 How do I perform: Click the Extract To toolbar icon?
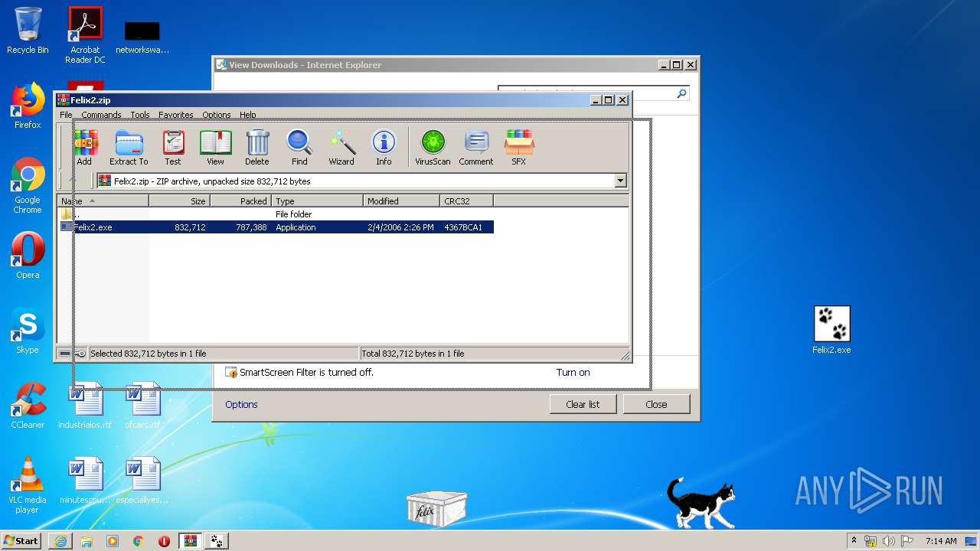pos(129,148)
